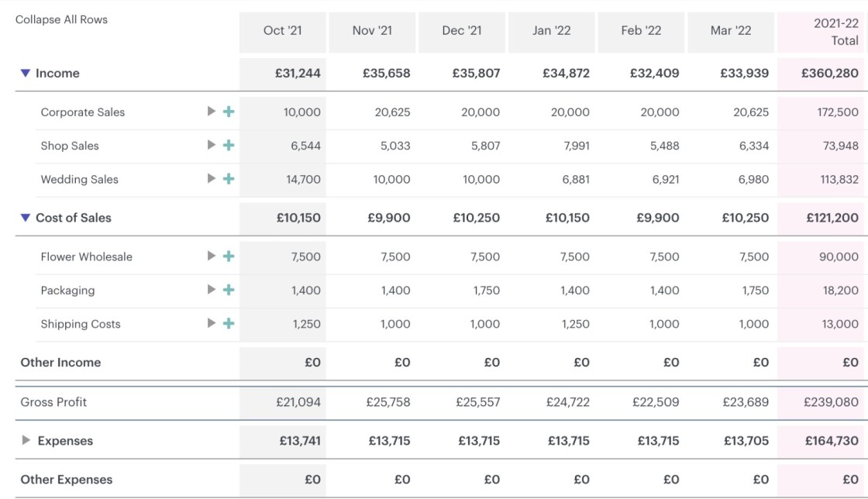Edit Corporate Sales value for Nov '21
Viewport: 868px width, 499px height.
(x=392, y=112)
